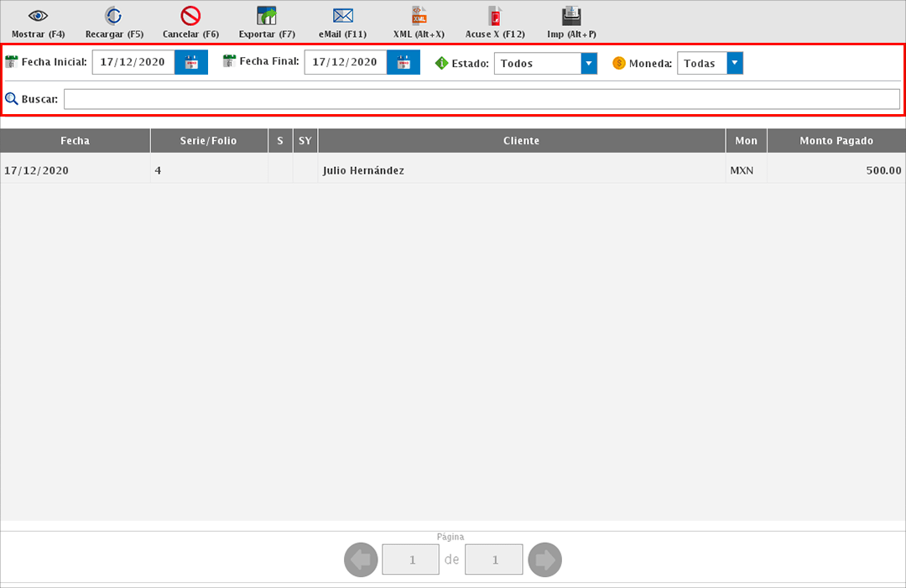Click the Fecha Inicial date field

[x=133, y=63]
